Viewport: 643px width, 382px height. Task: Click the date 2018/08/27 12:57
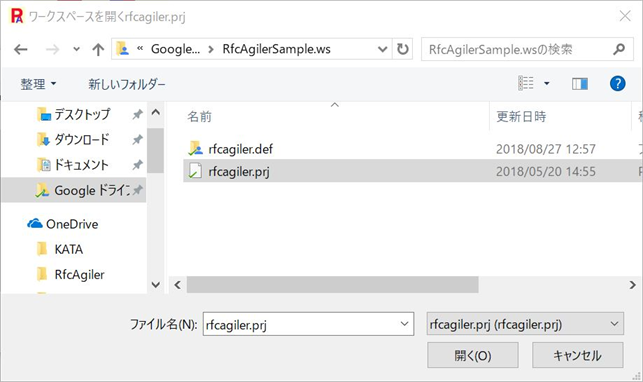pyautogui.click(x=545, y=149)
